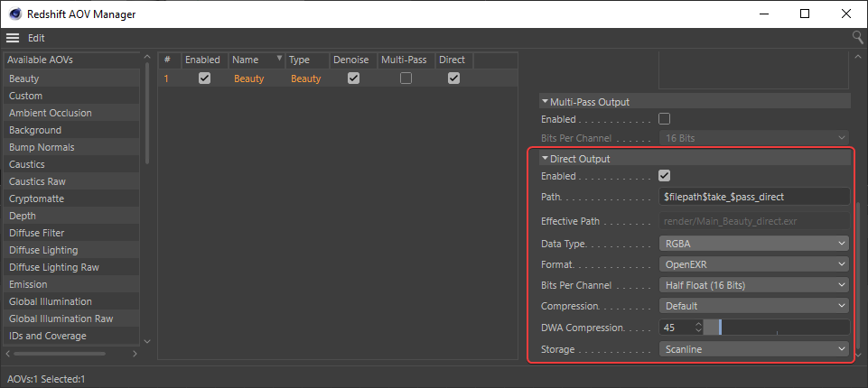This screenshot has height=388, width=868.
Task: Open the Storage Scanline dropdown
Action: pos(753,348)
